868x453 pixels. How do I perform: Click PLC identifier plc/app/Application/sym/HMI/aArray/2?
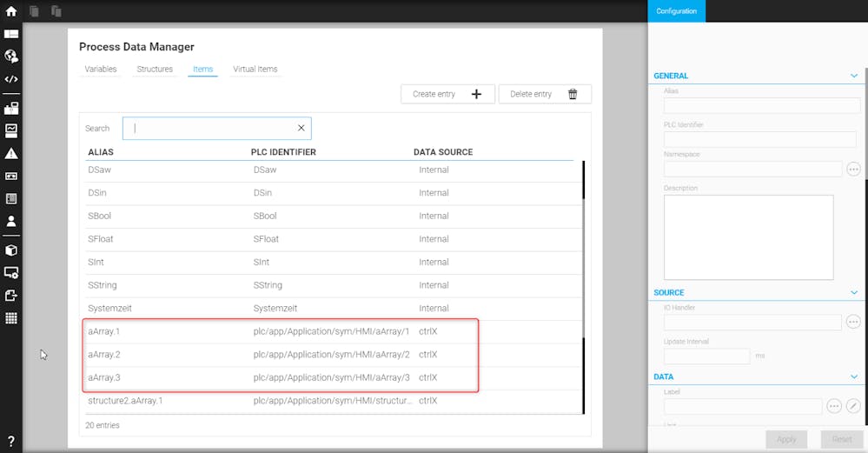pos(332,355)
